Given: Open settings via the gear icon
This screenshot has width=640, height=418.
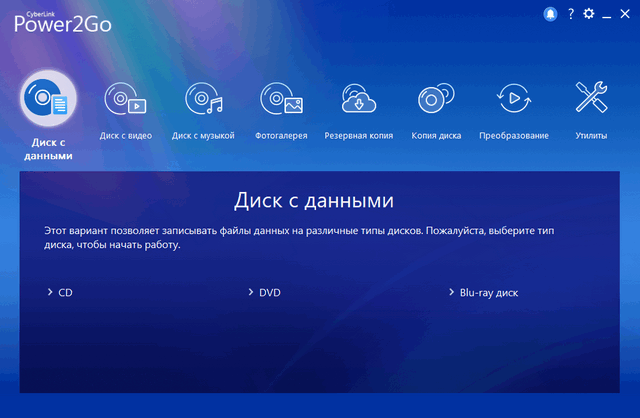Looking at the screenshot, I should click(x=589, y=14).
